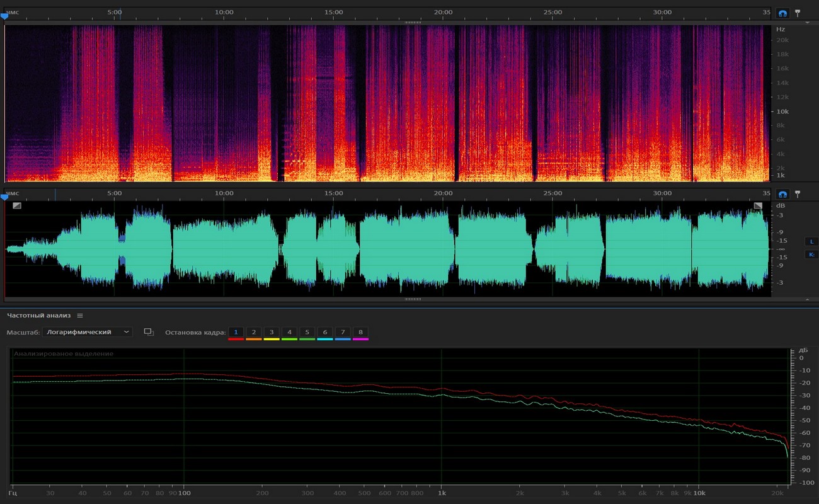
Task: Select the Частотный анализ panel tab
Action: [x=39, y=316]
